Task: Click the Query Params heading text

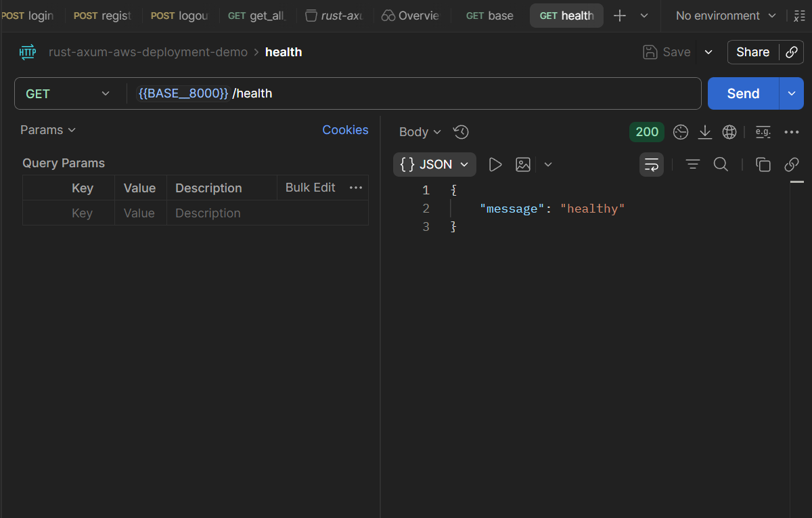Action: click(x=64, y=163)
